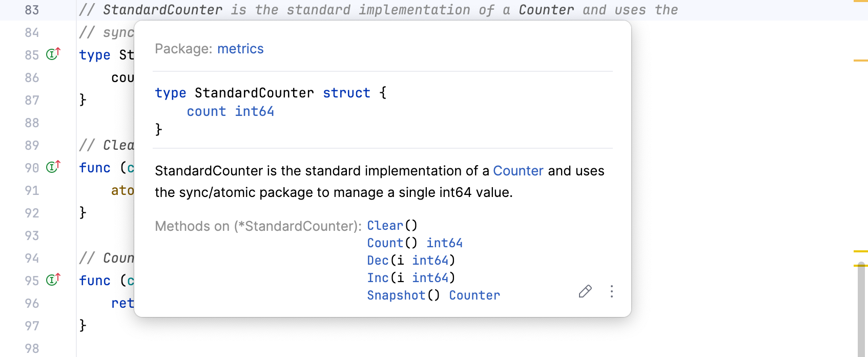Open the metrics package link
This screenshot has width=868, height=357.
click(x=240, y=49)
